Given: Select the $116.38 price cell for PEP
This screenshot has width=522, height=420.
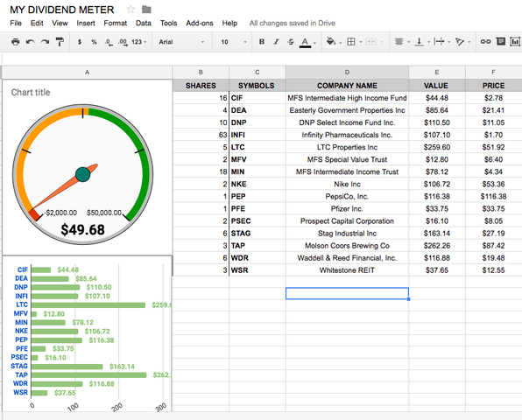Looking at the screenshot, I should coord(493,196).
